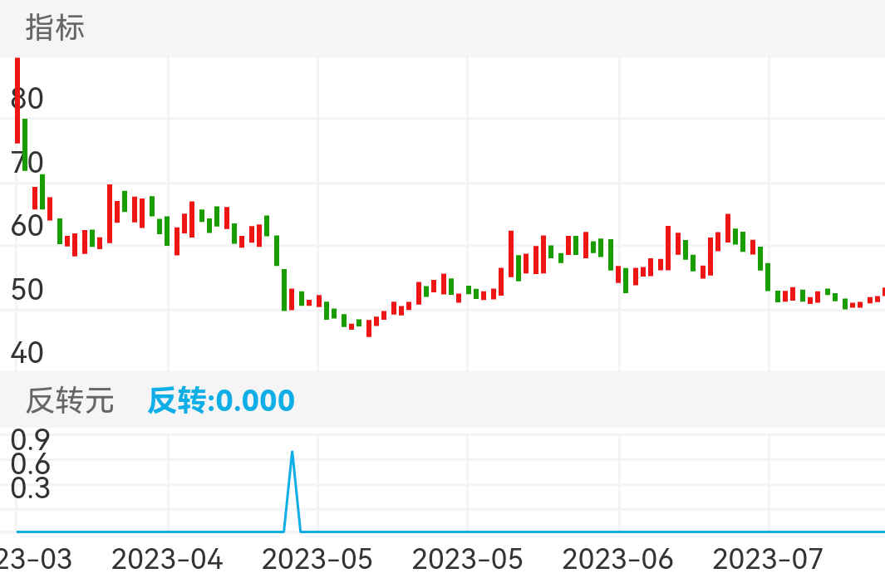
Task: Click the 80 price axis label
Action: (x=27, y=99)
